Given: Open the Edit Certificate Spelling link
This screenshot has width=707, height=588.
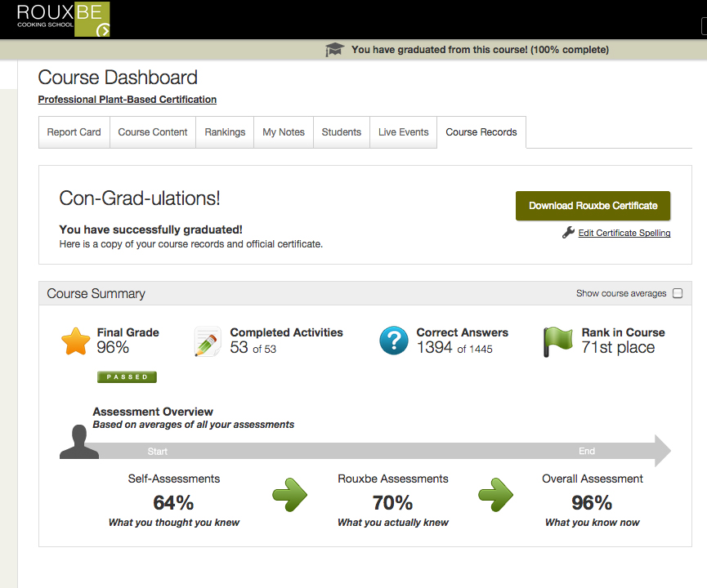Looking at the screenshot, I should click(x=624, y=233).
